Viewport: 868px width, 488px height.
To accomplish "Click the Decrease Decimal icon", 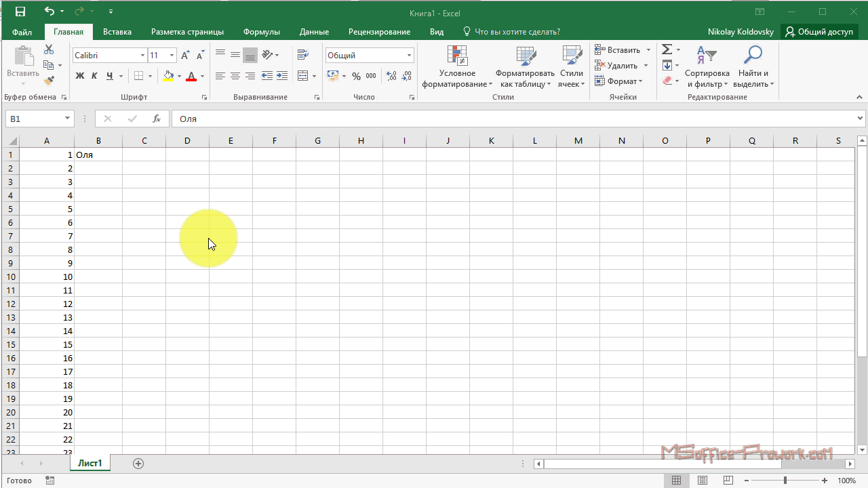I will click(x=407, y=76).
